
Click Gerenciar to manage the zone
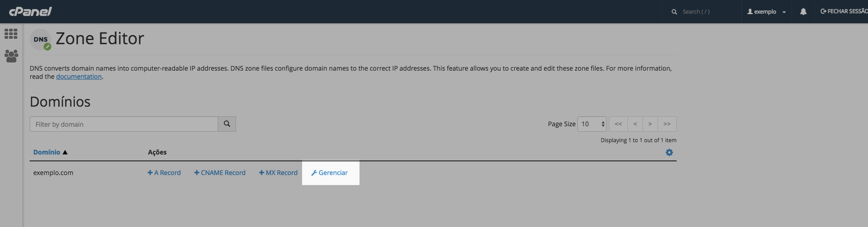tap(329, 173)
